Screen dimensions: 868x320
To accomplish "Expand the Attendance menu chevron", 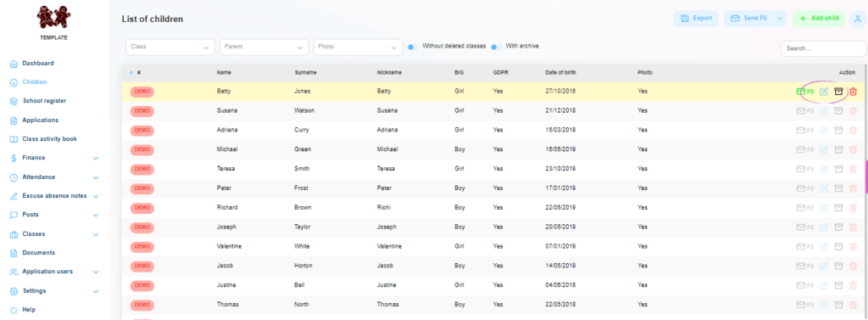I will coord(96,178).
